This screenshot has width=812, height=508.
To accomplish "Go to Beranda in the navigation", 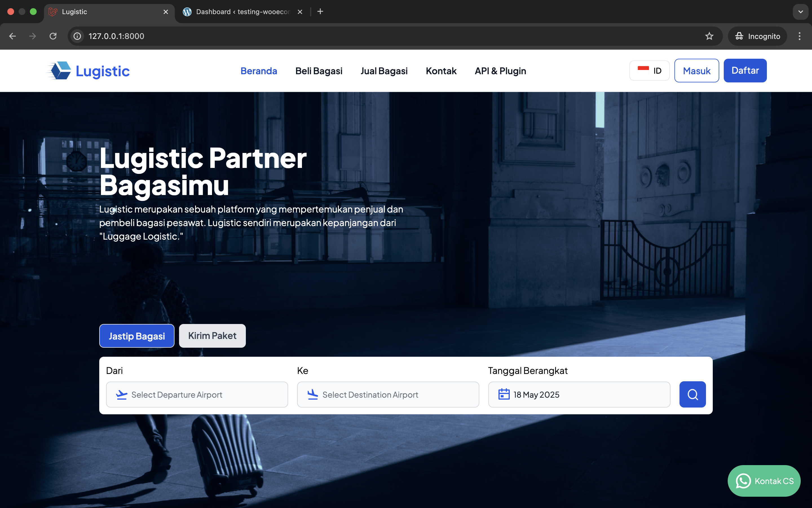I will [x=259, y=71].
